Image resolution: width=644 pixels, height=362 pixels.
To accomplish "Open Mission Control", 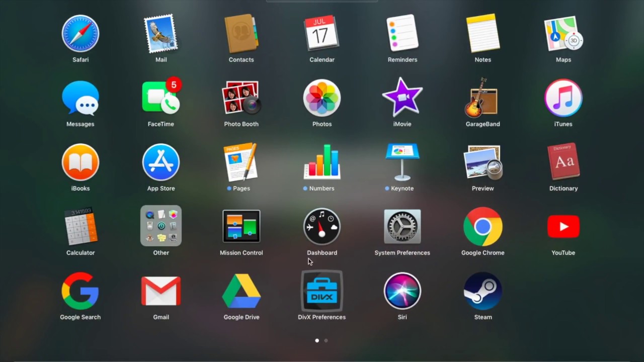I will [x=242, y=226].
